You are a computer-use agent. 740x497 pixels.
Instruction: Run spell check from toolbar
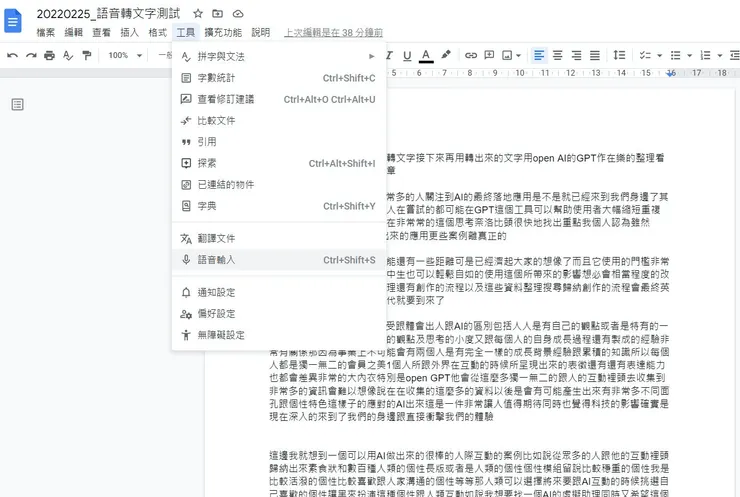coord(68,56)
